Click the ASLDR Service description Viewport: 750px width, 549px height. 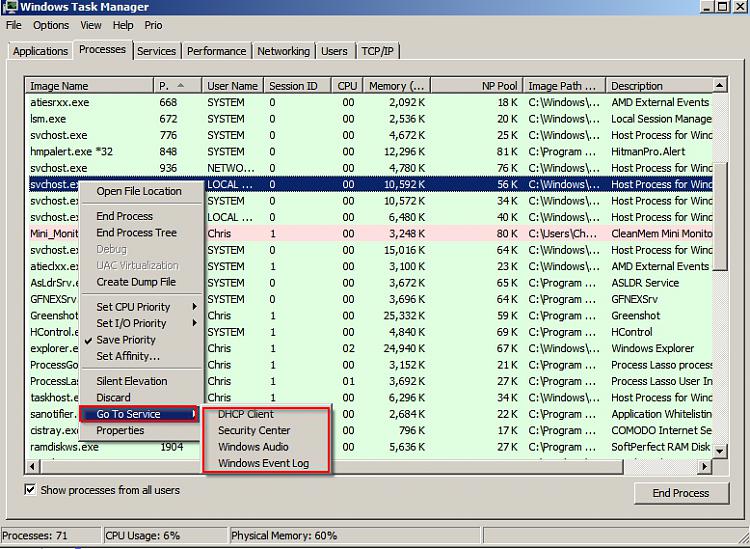(645, 283)
